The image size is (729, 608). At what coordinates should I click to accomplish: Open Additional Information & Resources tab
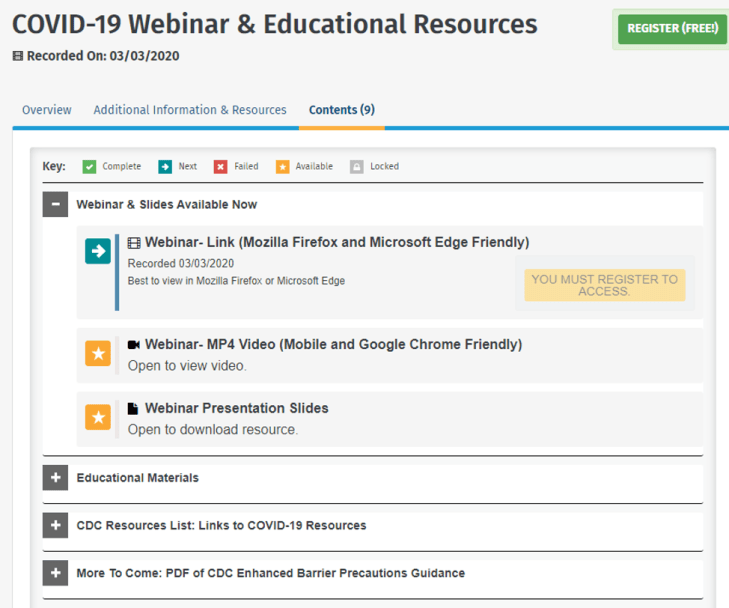(190, 110)
